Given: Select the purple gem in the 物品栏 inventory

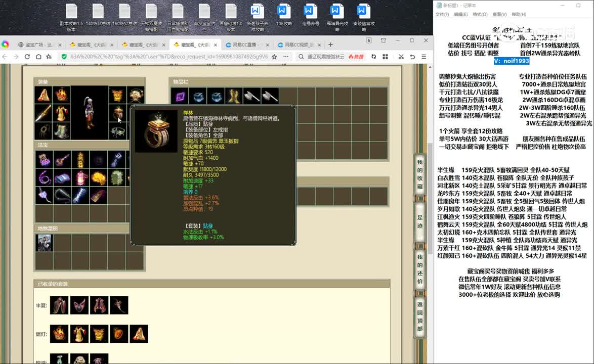Looking at the screenshot, I should coord(180,97).
